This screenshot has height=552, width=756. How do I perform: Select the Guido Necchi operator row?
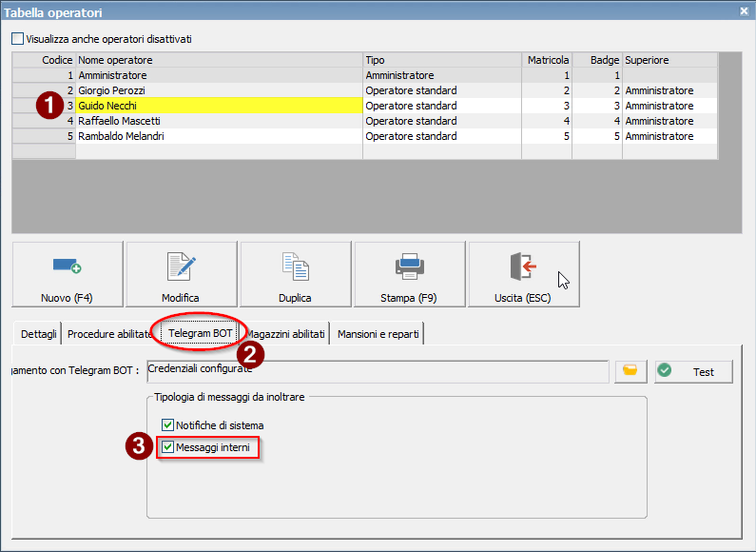(219, 106)
